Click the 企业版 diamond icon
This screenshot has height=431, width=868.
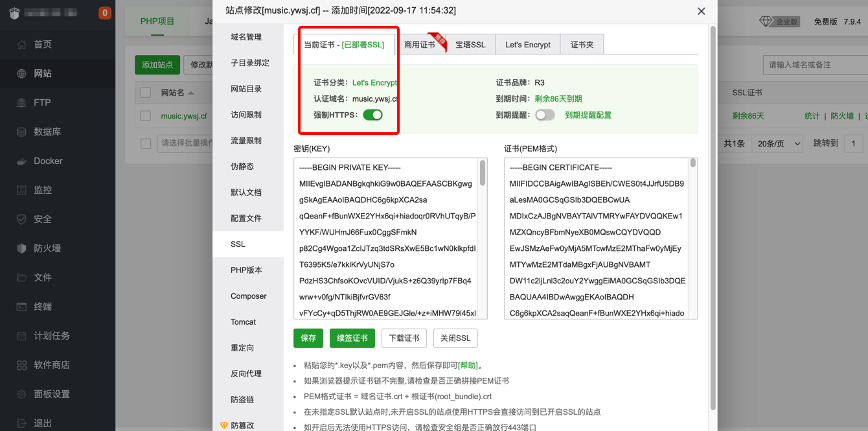[x=766, y=21]
